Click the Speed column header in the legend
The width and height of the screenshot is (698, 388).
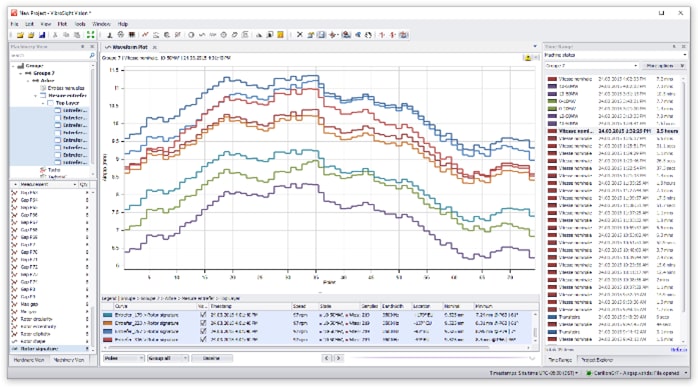305,306
